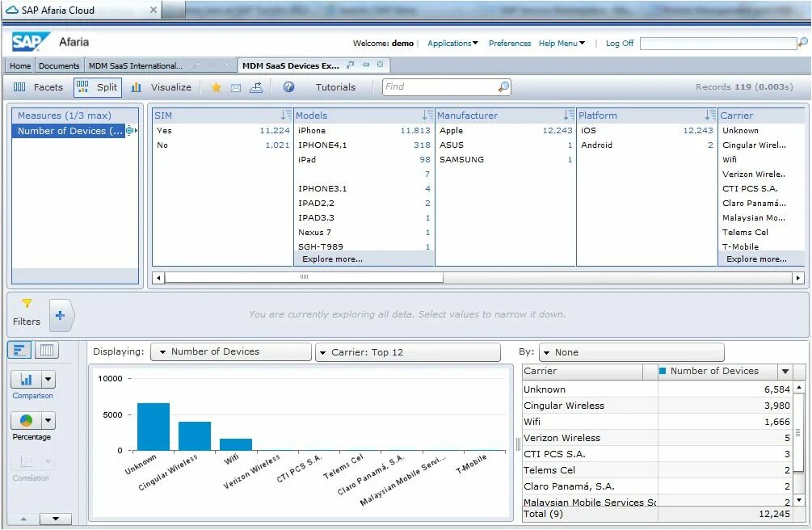Viewport: 812px width, 530px height.
Task: Open the Number of Devices displaying dropdown
Action: [x=231, y=351]
